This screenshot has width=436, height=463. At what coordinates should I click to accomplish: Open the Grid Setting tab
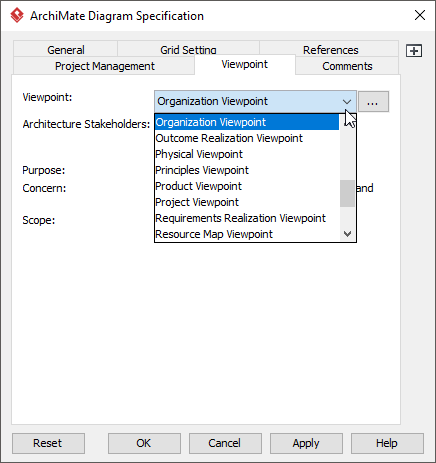coord(188,49)
